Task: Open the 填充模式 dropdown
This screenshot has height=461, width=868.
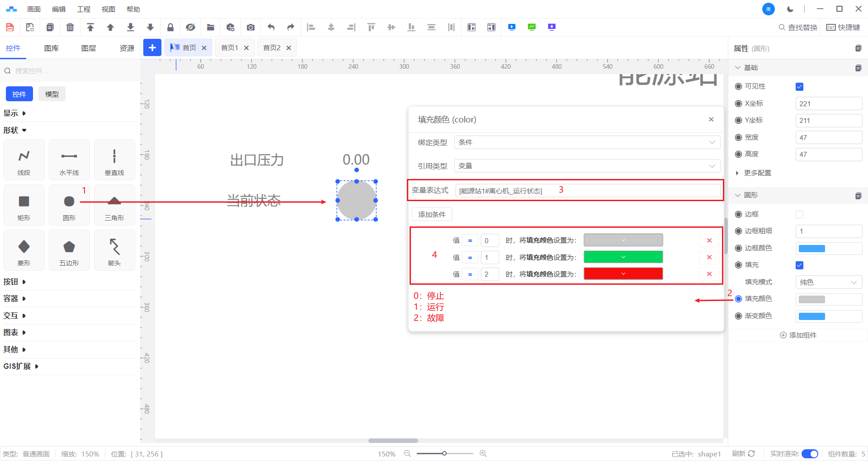Action: point(828,282)
